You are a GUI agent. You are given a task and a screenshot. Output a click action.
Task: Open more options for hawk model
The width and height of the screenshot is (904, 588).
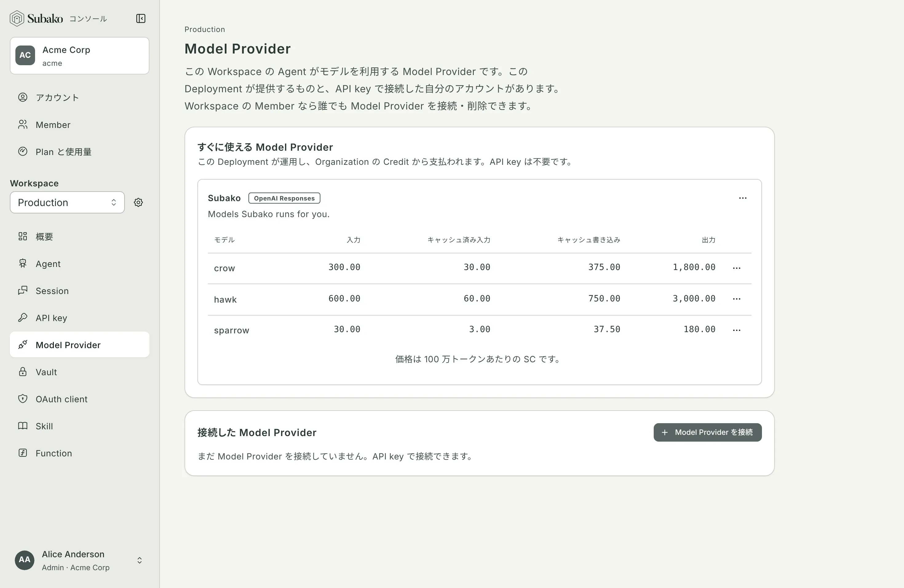736,299
